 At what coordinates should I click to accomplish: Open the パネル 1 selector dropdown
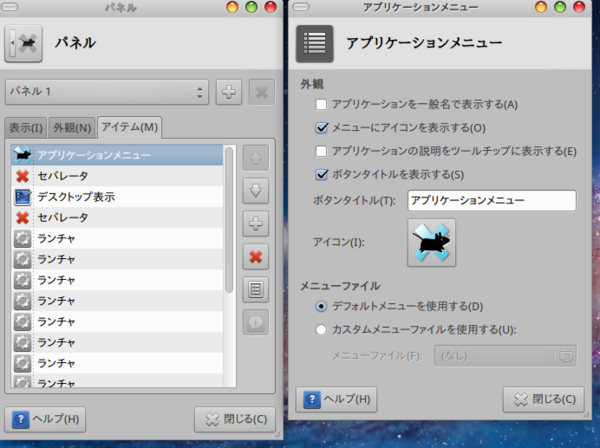(x=107, y=92)
